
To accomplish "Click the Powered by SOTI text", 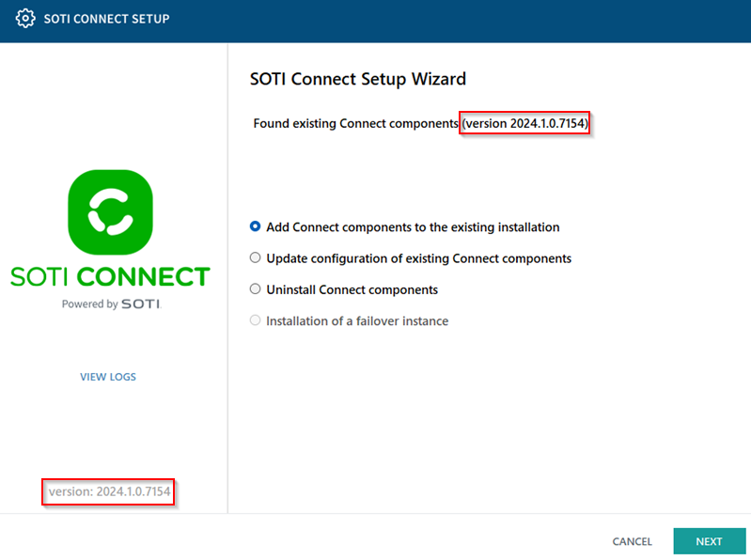I will pos(112,303).
